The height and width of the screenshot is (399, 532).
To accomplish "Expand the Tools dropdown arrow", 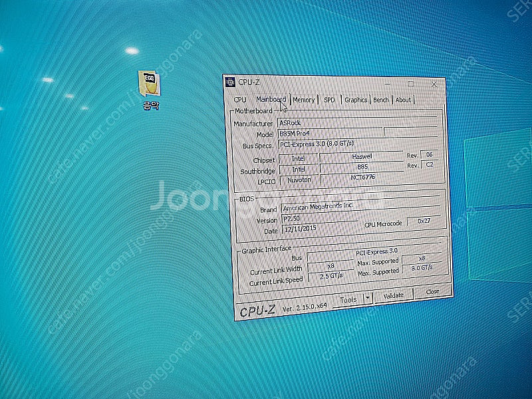I will point(368,299).
